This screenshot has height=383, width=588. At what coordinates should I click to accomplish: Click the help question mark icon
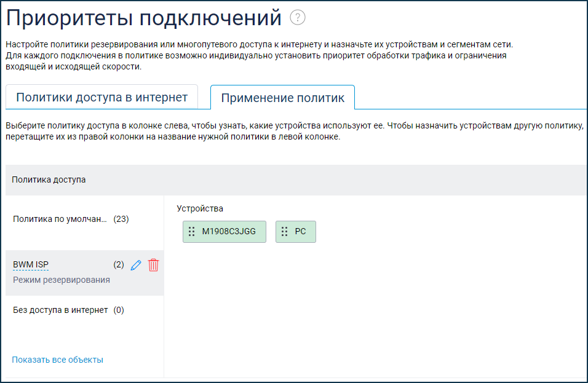click(298, 18)
